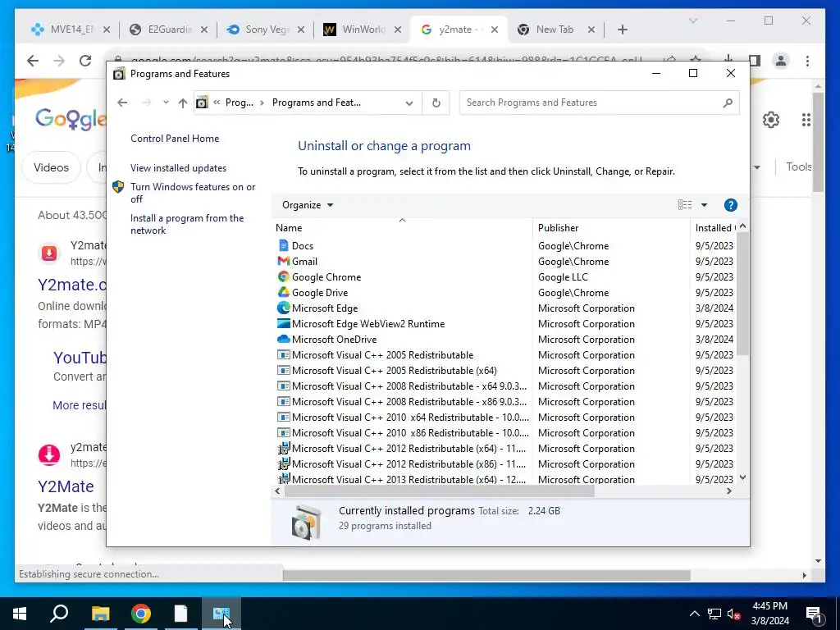840x630 pixels.
Task: Go back in Chrome browser
Action: pyautogui.click(x=33, y=61)
